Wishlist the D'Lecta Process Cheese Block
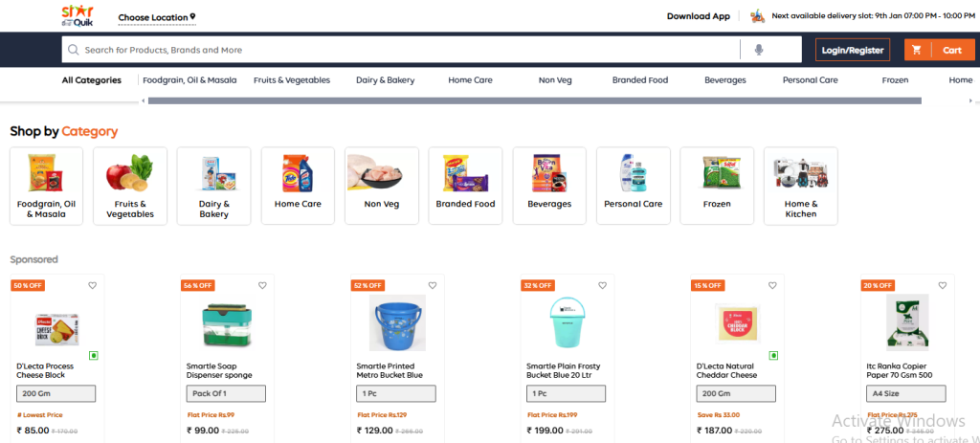 (92, 285)
